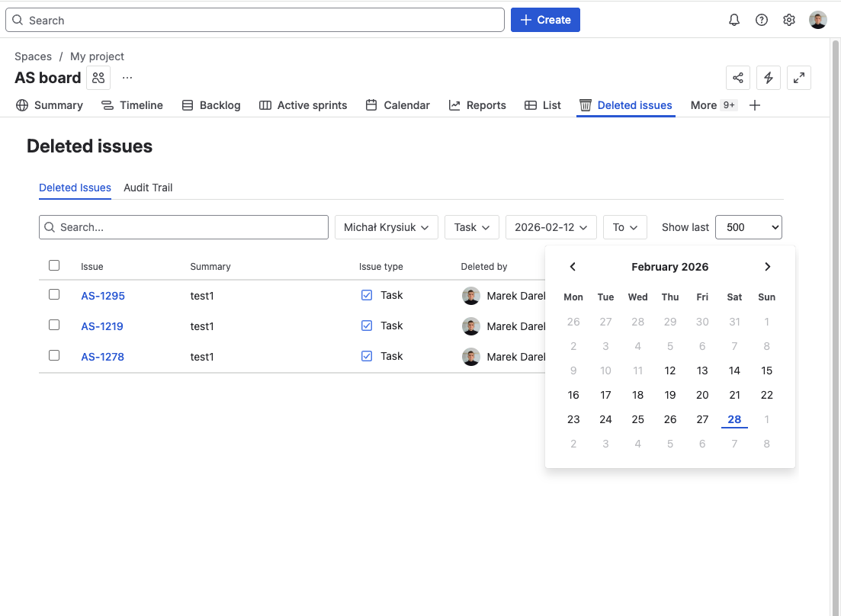Check the select-all issues checkbox

click(x=54, y=265)
